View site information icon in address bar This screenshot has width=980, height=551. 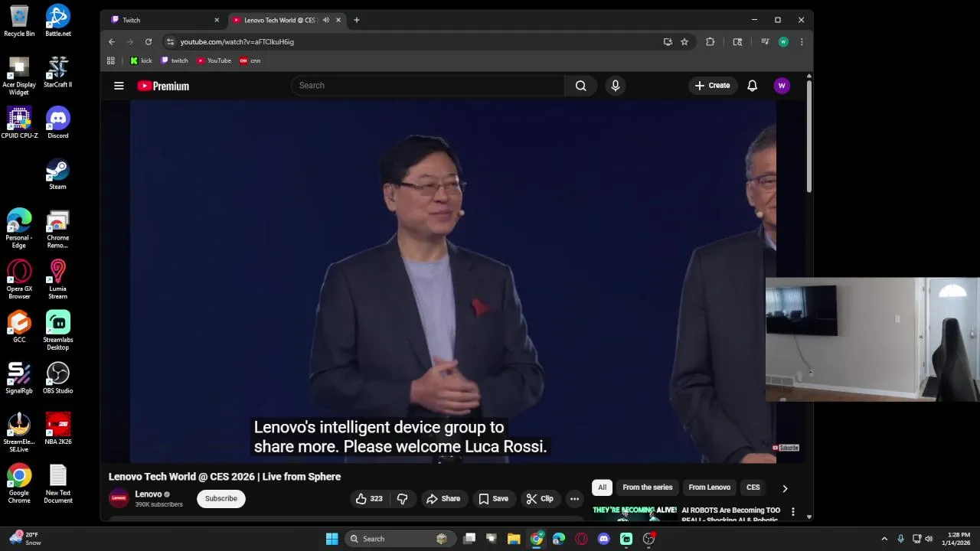[171, 41]
